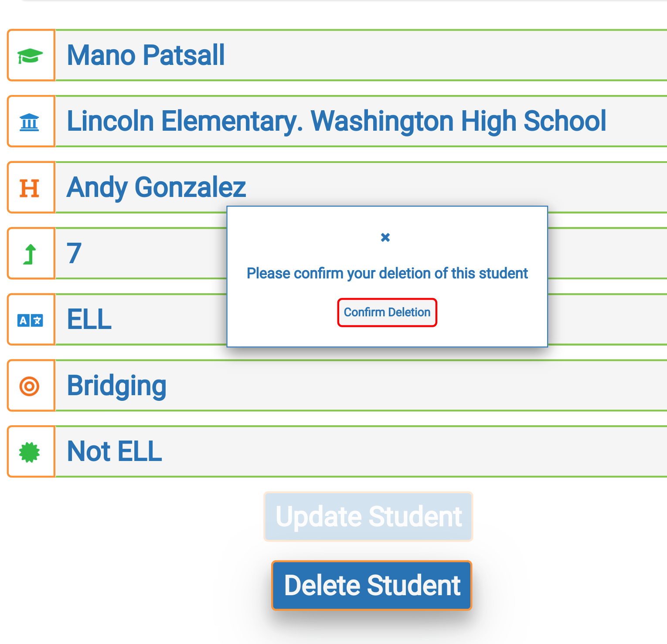Click the orange H homeroom icon

tap(30, 188)
